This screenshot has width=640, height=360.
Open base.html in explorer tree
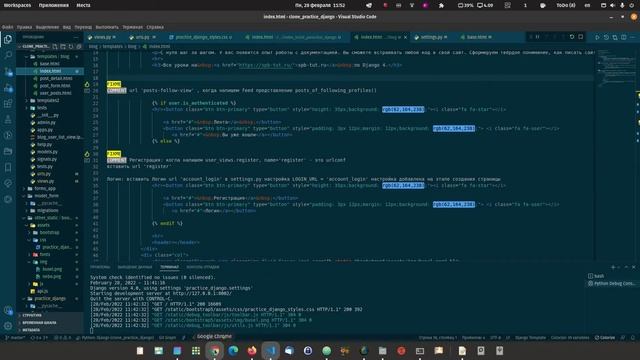(x=49, y=64)
